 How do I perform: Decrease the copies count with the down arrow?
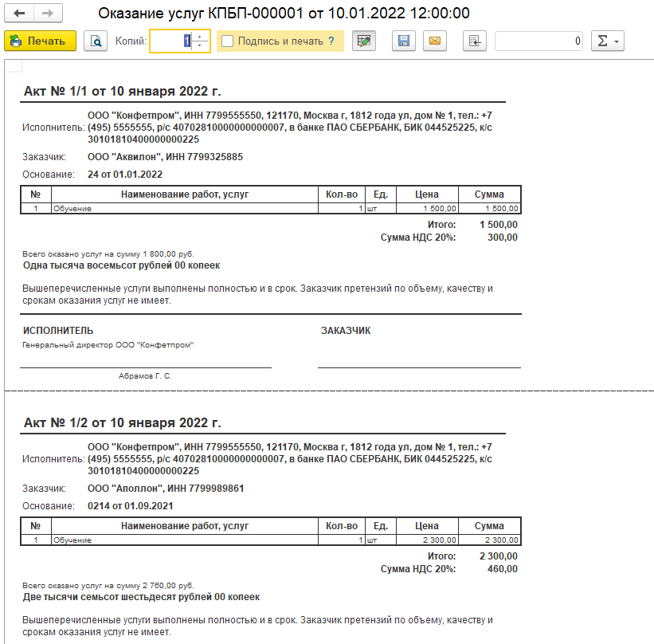click(x=200, y=45)
